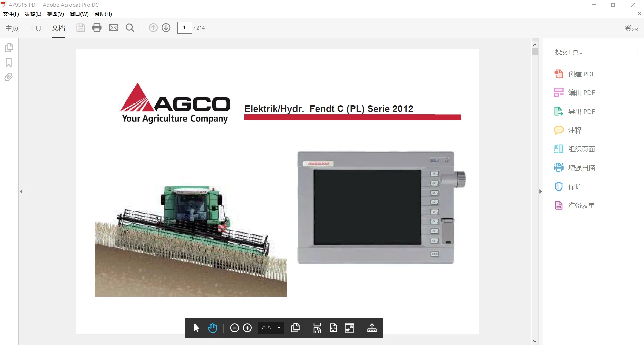Click the 增强扫描 tool icon
Viewport: 644px width, 345px height.
[559, 168]
